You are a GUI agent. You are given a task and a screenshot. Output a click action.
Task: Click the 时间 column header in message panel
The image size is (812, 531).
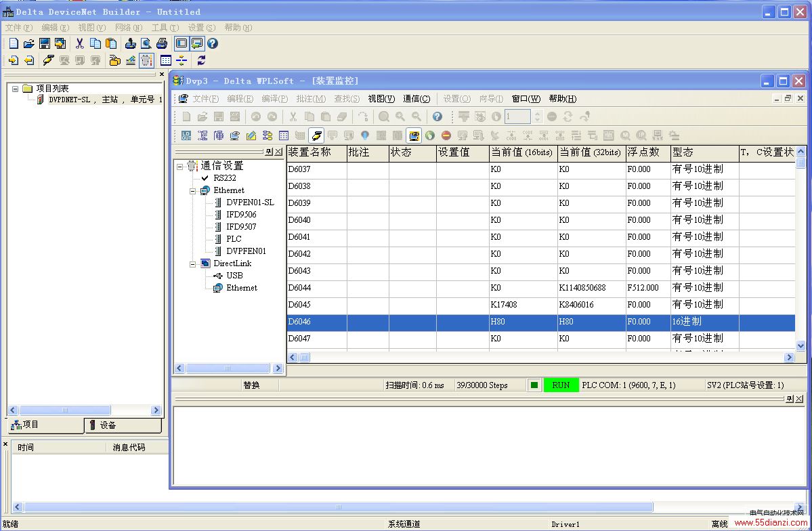(x=58, y=447)
